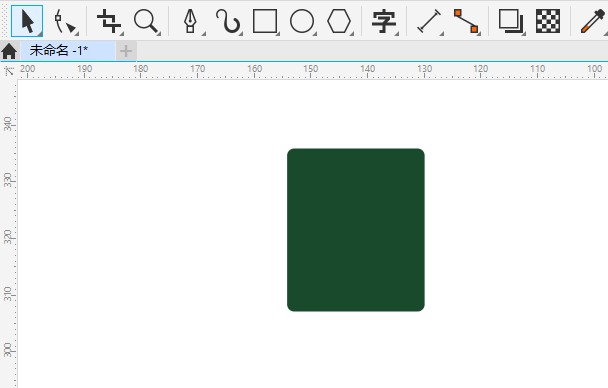
Task: Select the Pick (arrow) tool
Action: point(27,21)
